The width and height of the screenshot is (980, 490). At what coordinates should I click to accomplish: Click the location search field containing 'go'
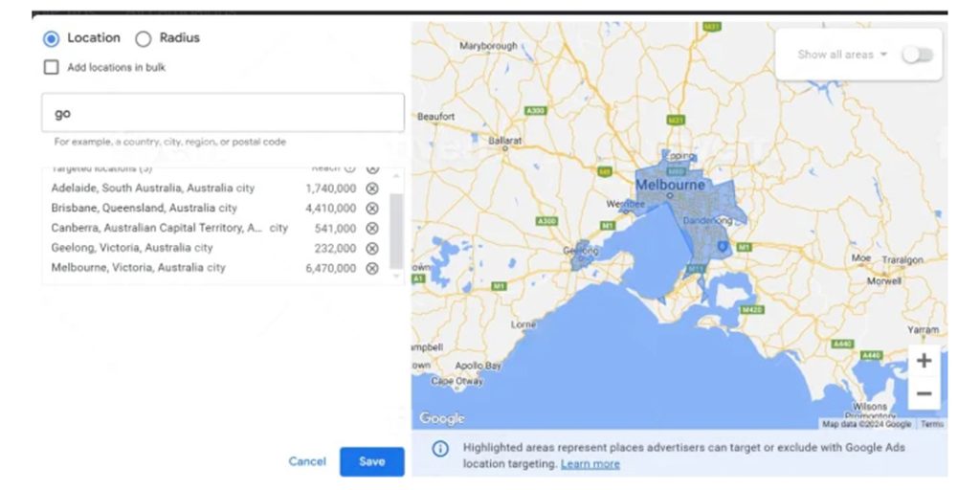pyautogui.click(x=222, y=113)
